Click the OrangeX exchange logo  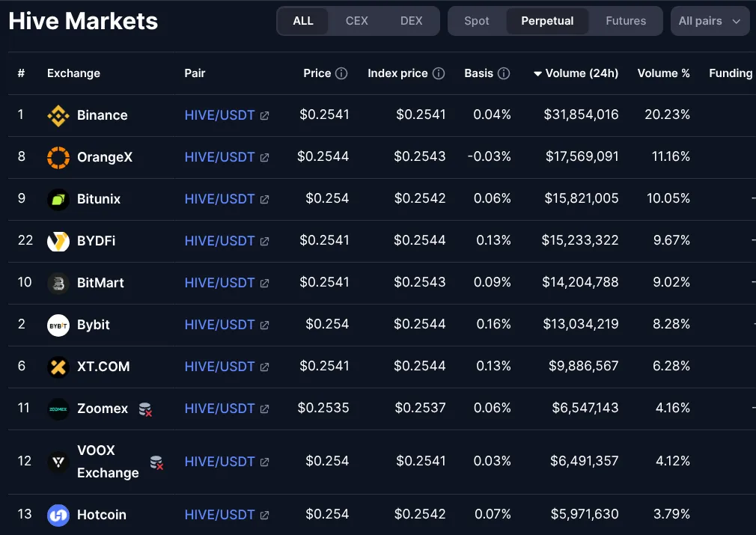coord(58,158)
